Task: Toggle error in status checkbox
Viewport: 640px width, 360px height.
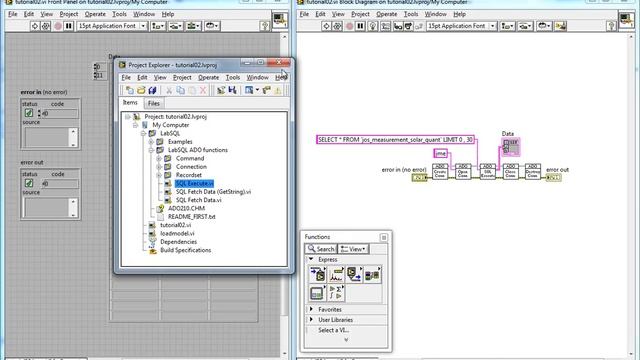Action: coord(29,113)
